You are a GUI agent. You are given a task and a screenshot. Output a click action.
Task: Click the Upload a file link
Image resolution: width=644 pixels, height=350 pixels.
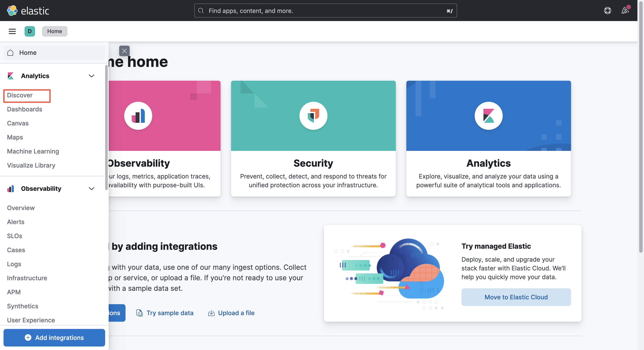pyautogui.click(x=236, y=313)
